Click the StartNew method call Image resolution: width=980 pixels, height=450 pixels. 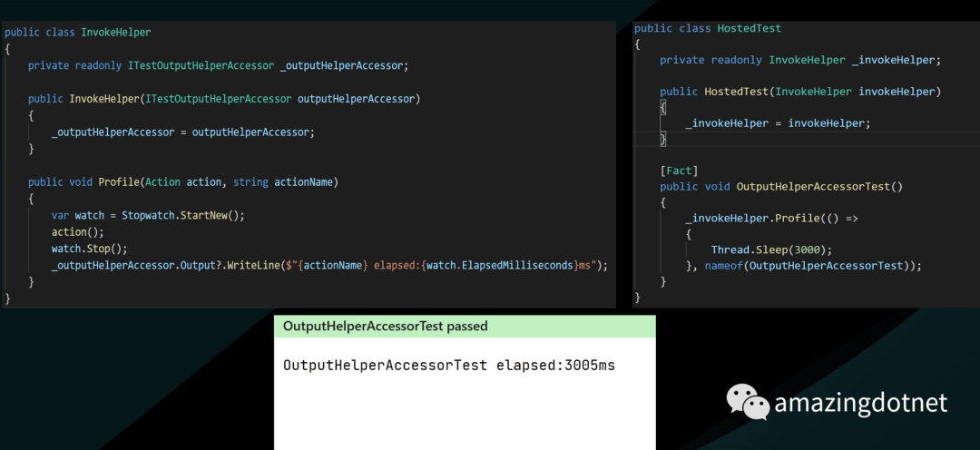(204, 215)
